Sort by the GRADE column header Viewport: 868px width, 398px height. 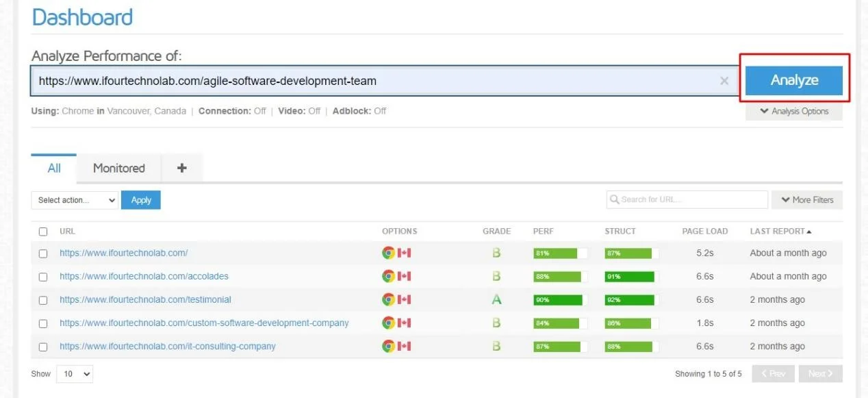(x=496, y=232)
